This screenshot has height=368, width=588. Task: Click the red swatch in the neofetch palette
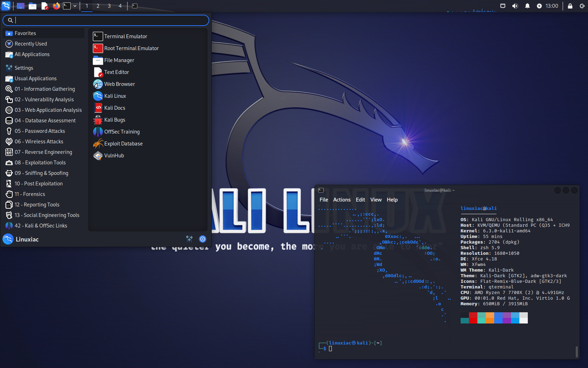coord(472,318)
